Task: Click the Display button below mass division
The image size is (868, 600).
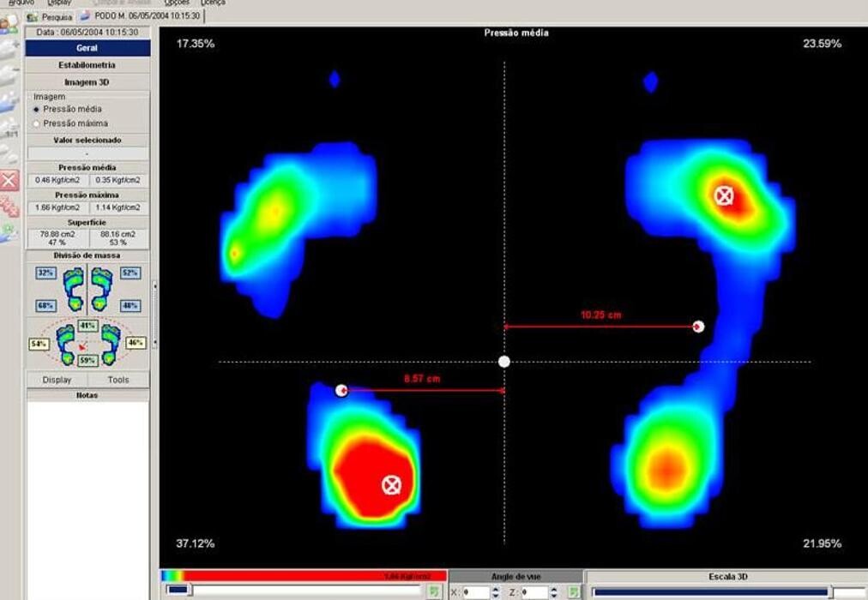Action: [57, 380]
